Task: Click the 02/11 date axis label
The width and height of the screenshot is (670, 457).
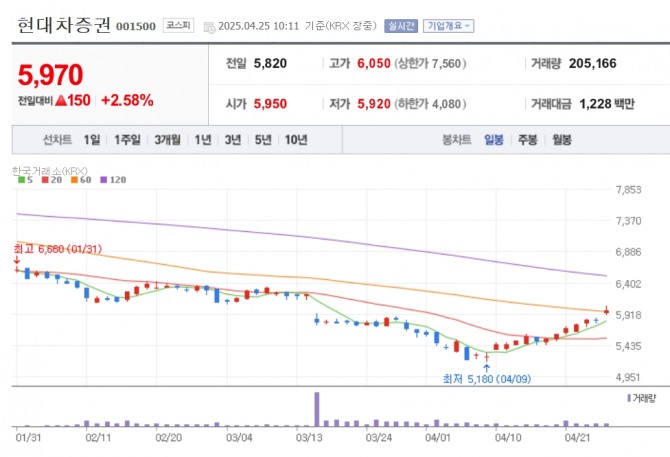Action: tap(98, 438)
